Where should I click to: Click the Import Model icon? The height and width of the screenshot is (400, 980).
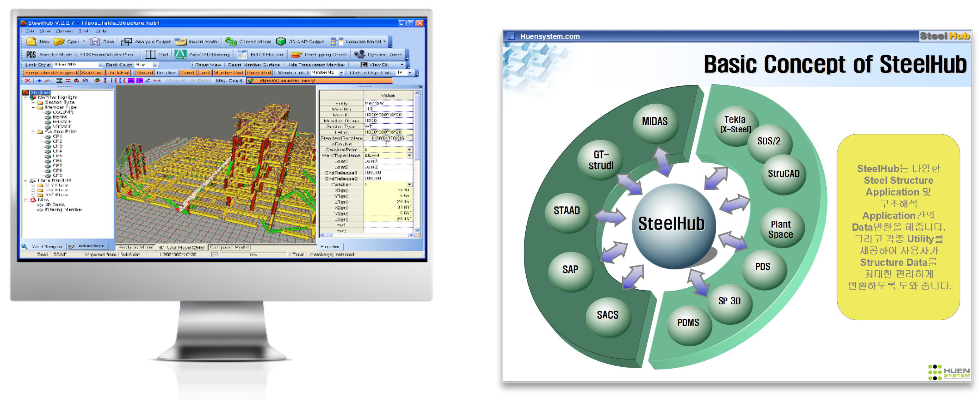click(181, 41)
